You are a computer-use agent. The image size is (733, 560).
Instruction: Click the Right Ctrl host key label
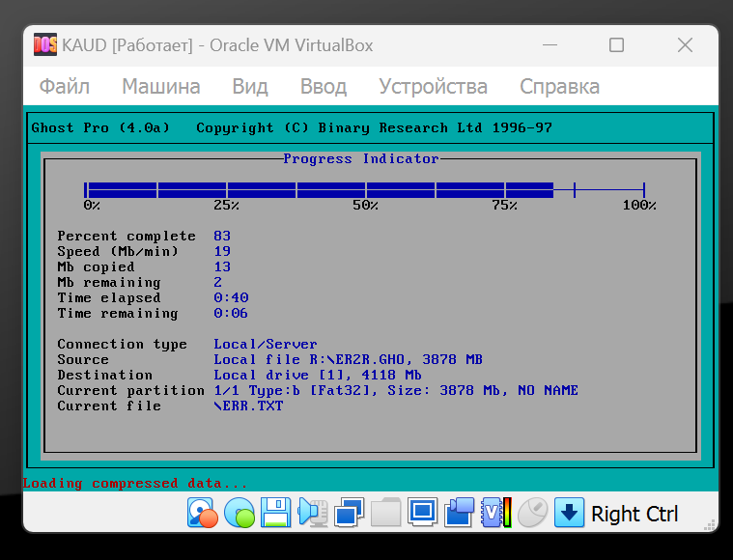coord(634,514)
